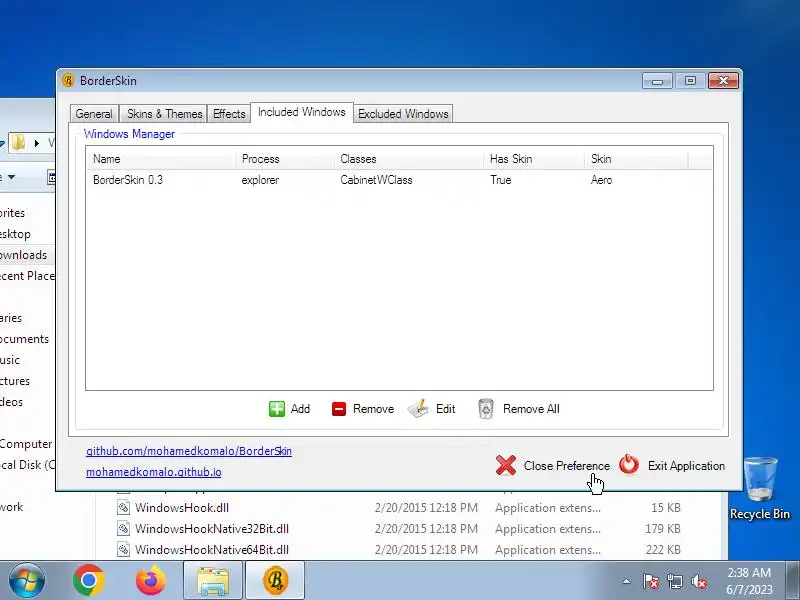Sort by the Process column header

(x=285, y=159)
